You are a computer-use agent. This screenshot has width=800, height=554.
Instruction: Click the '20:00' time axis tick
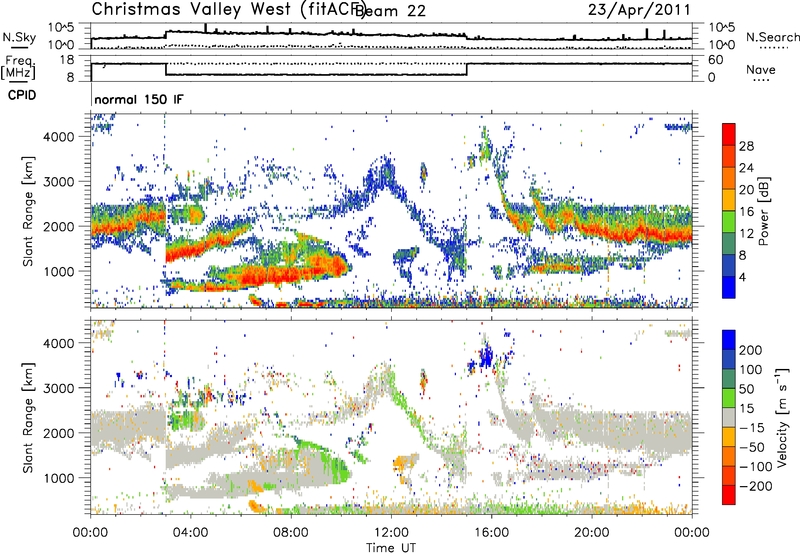[592, 532]
